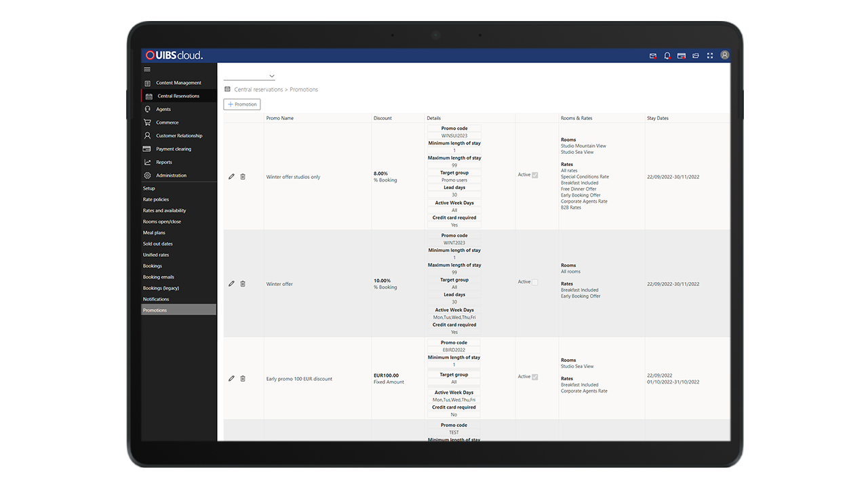This screenshot has width=868, height=488.
Task: Click pencil icon for Early promo 100 EUR
Action: [231, 379]
